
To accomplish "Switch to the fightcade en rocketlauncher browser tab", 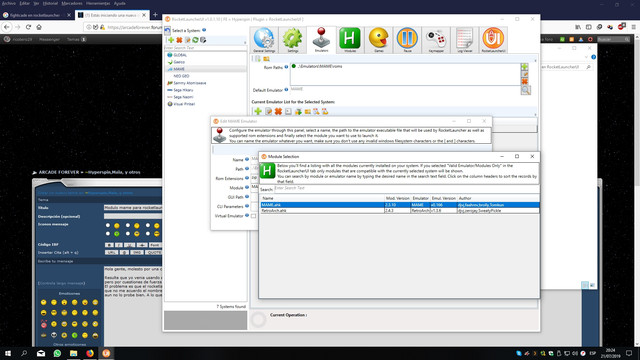I will [x=37, y=15].
